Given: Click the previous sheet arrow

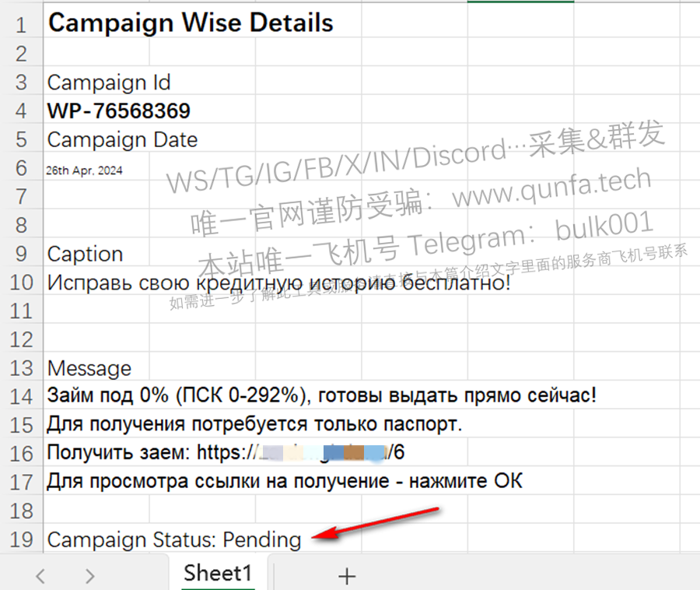Looking at the screenshot, I should click(40, 576).
